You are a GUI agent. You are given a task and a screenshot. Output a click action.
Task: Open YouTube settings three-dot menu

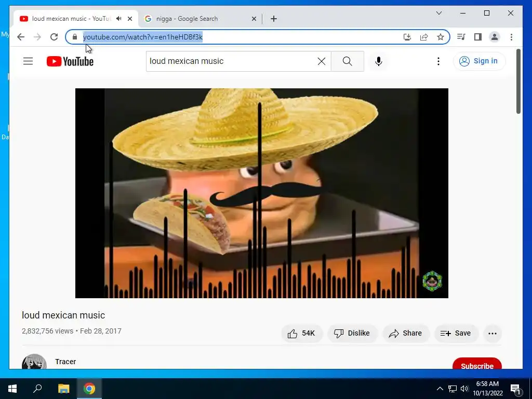click(x=438, y=61)
